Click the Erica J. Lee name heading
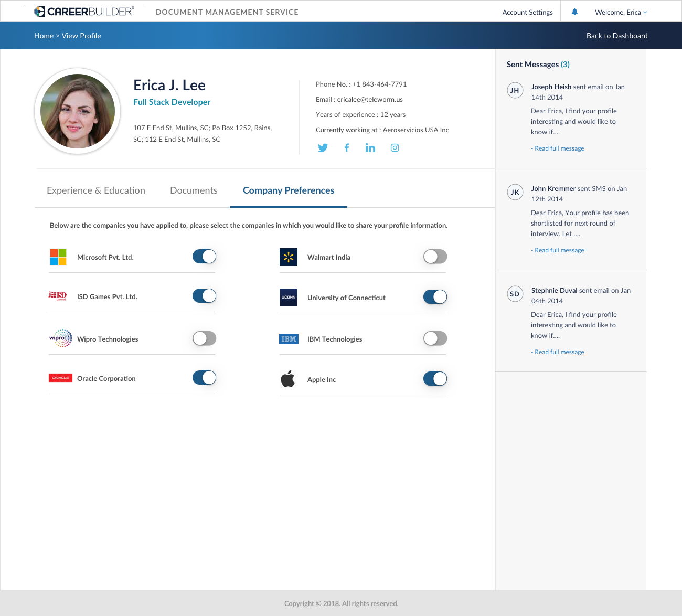 (x=169, y=85)
